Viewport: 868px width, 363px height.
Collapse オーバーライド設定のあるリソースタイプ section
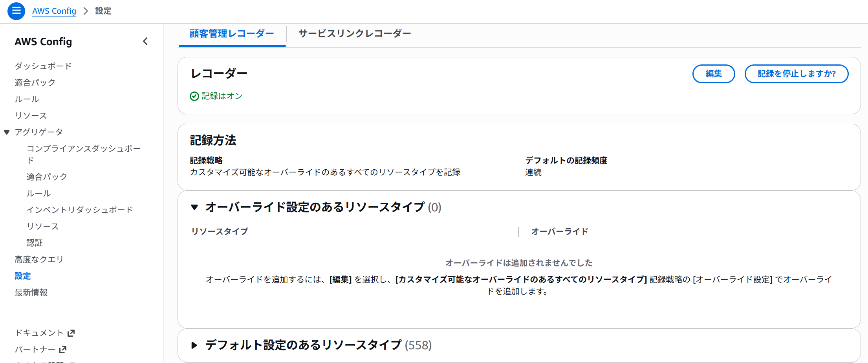pos(195,207)
